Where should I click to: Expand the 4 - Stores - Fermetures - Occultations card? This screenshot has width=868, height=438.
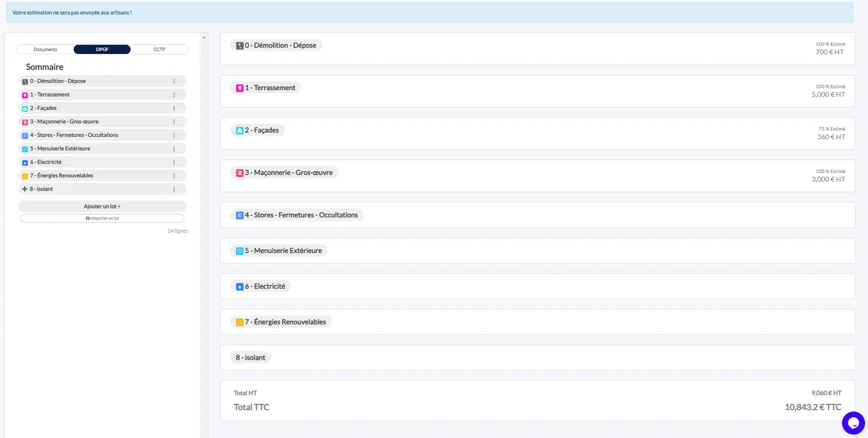tap(538, 215)
